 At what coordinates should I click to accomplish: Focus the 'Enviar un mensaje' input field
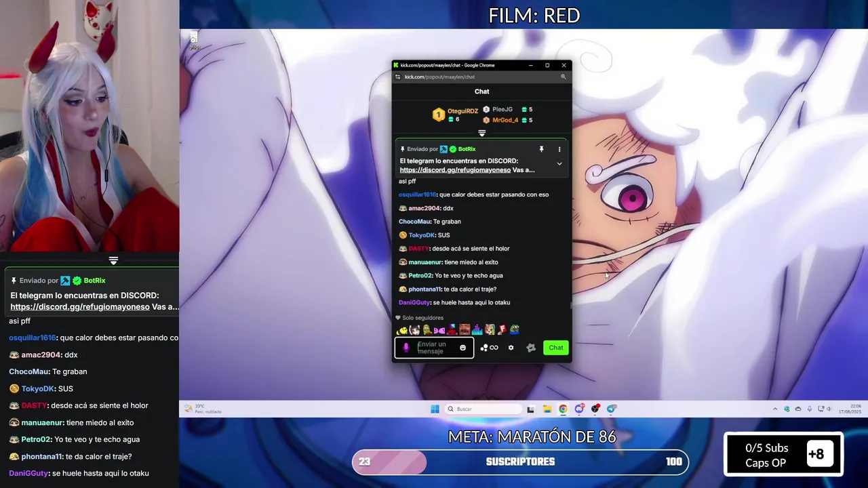[x=435, y=348]
